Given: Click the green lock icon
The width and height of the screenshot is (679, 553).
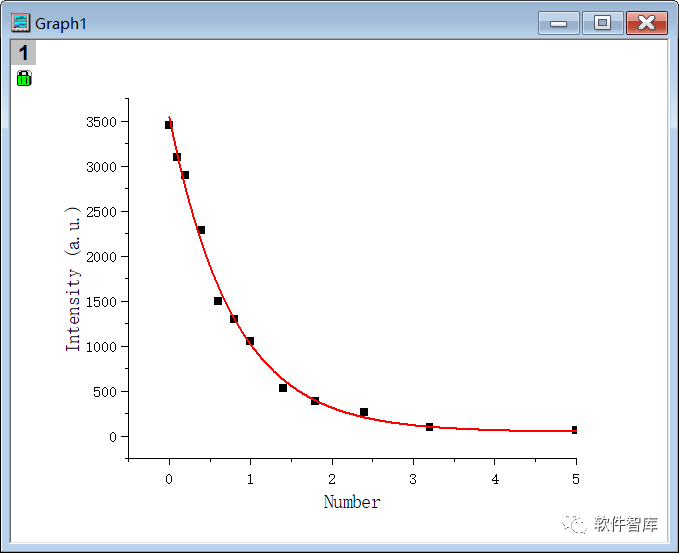Looking at the screenshot, I should point(24,78).
